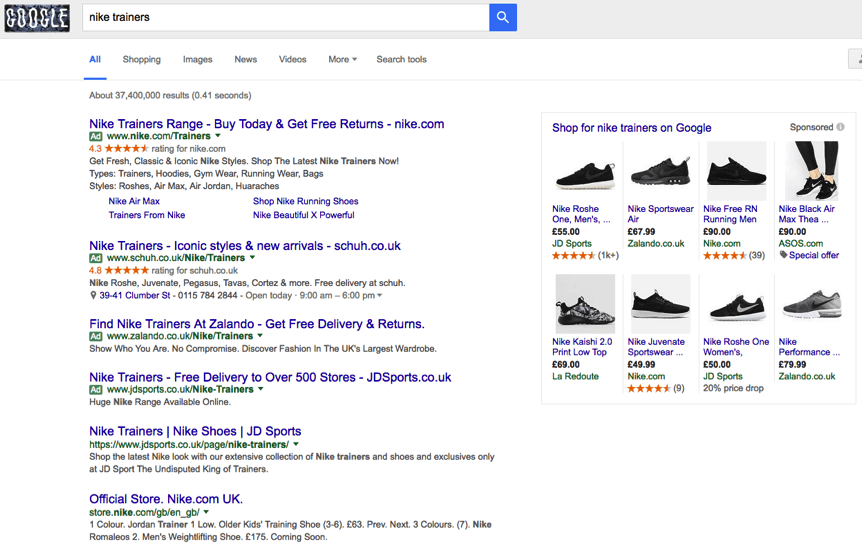Viewport: 862px width, 545px height.
Task: Click the Ad badge next to schuh.co.uk URL
Action: (96, 258)
